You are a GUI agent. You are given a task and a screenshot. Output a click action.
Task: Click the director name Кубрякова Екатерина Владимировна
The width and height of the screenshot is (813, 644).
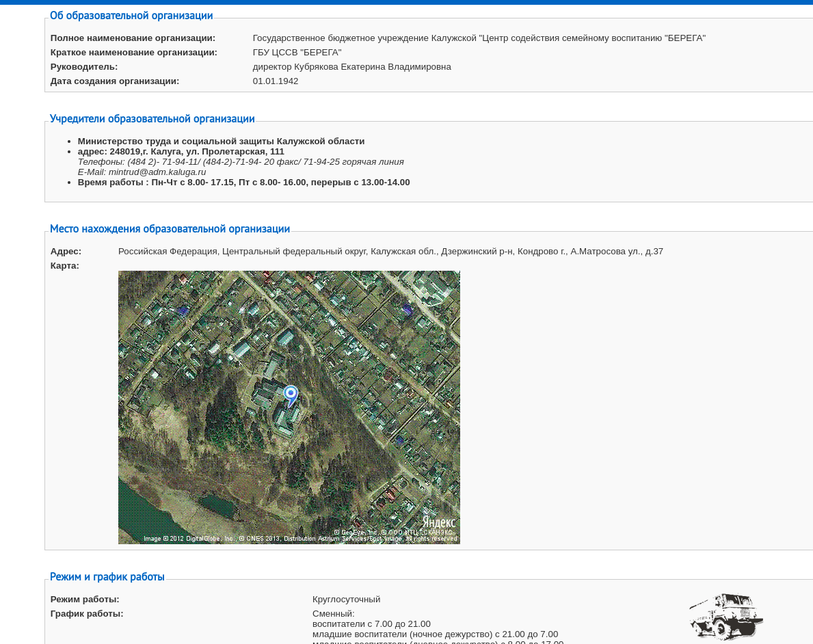pos(372,67)
